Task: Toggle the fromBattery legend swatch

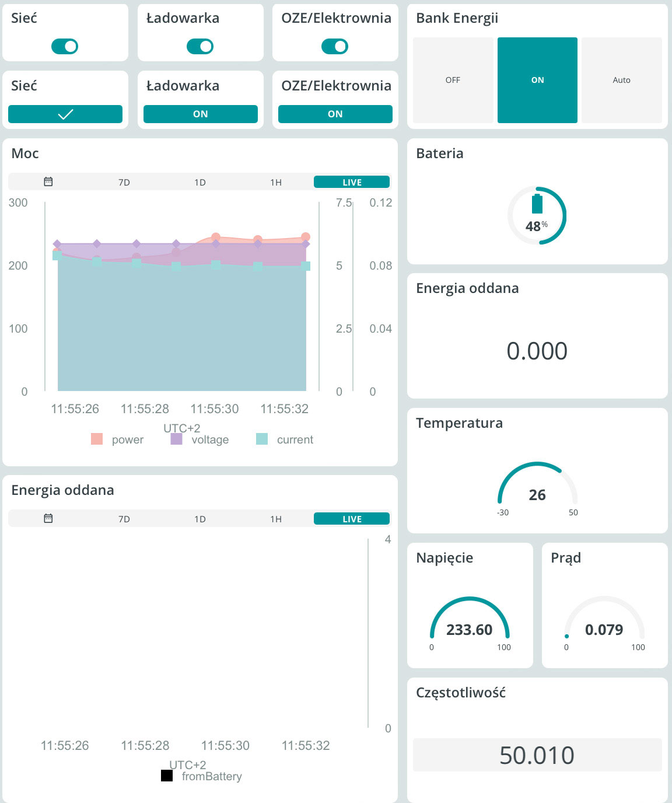Action: click(x=167, y=776)
